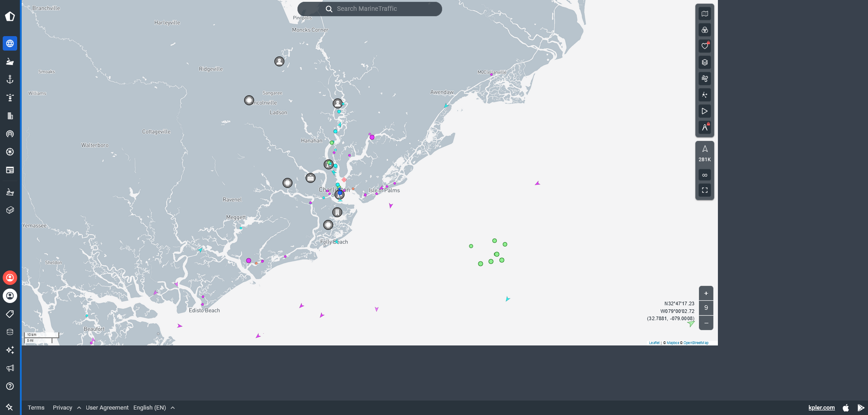Toggle the wind weather layer icon
The width and height of the screenshot is (868, 415).
[x=705, y=79]
